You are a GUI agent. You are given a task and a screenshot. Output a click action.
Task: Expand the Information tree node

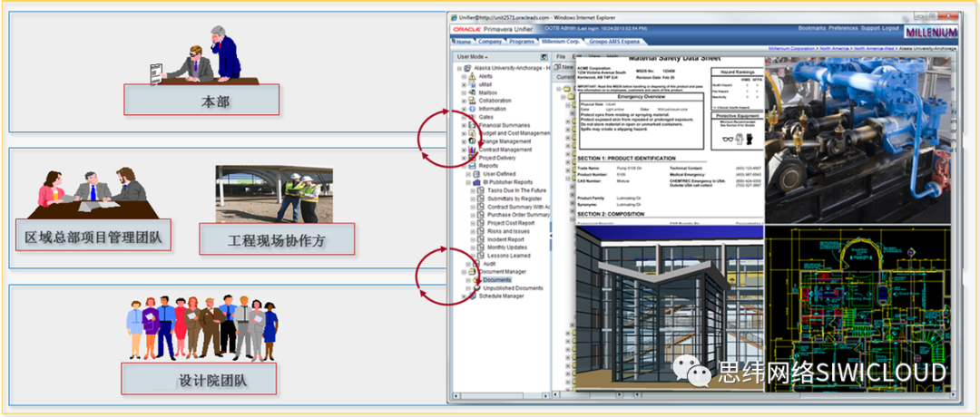click(465, 109)
